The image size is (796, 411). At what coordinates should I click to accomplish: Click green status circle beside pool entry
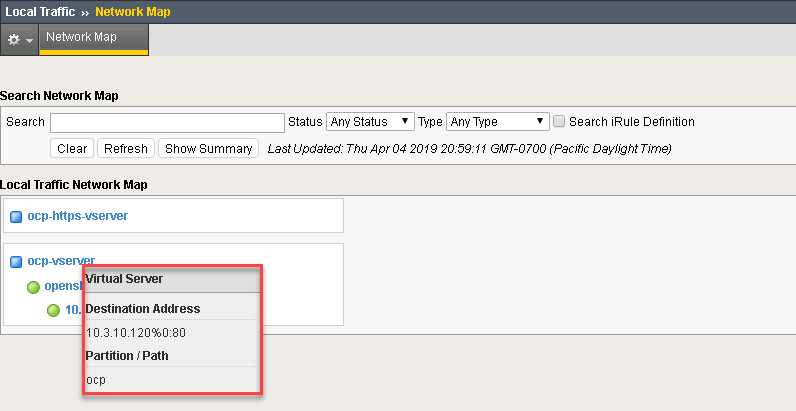(33, 287)
